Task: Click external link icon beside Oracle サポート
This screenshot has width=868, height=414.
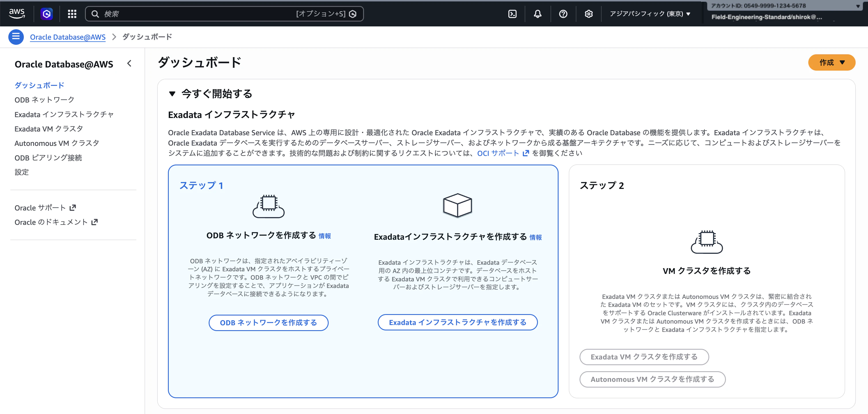Action: point(73,208)
